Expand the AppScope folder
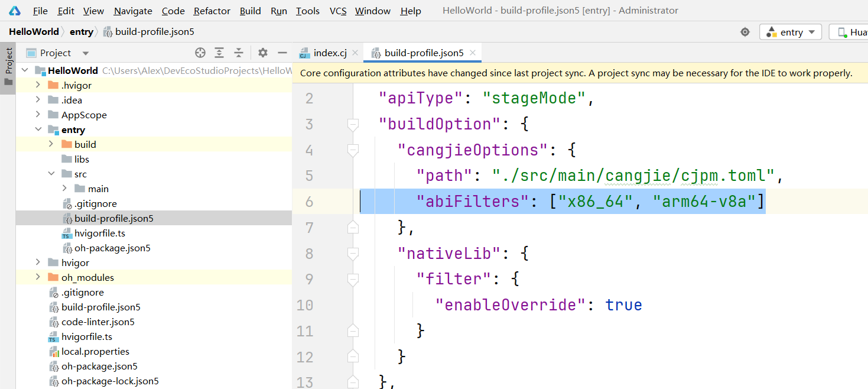868x389 pixels. (x=38, y=115)
